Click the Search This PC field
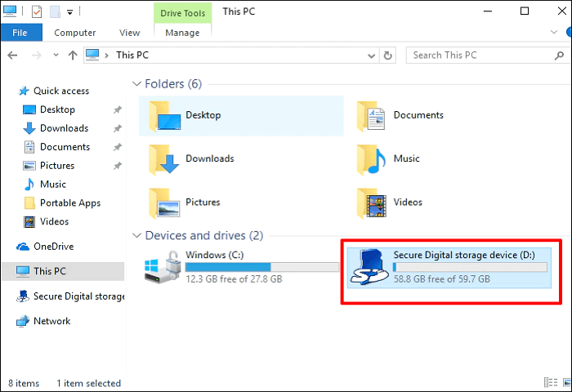This screenshot has width=572, height=392. (x=482, y=56)
